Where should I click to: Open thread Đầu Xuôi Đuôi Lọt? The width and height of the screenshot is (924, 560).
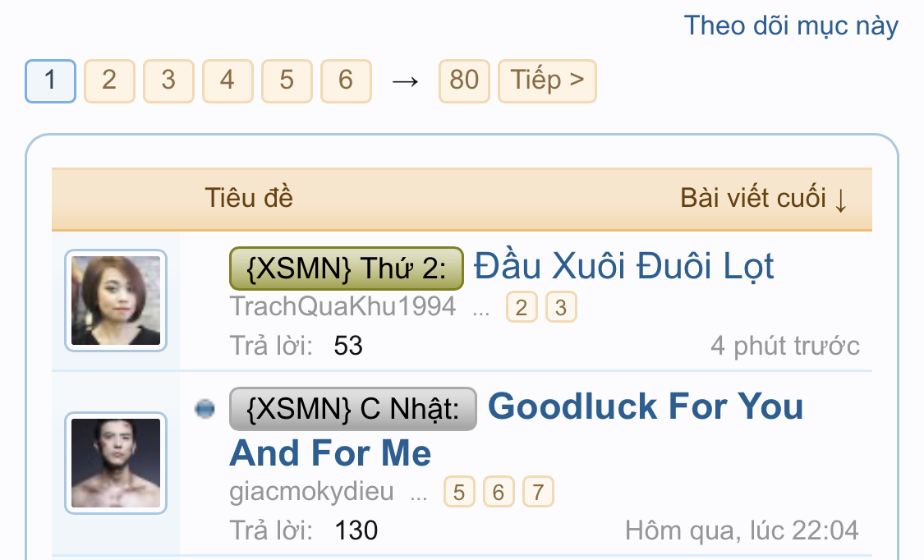(x=624, y=266)
